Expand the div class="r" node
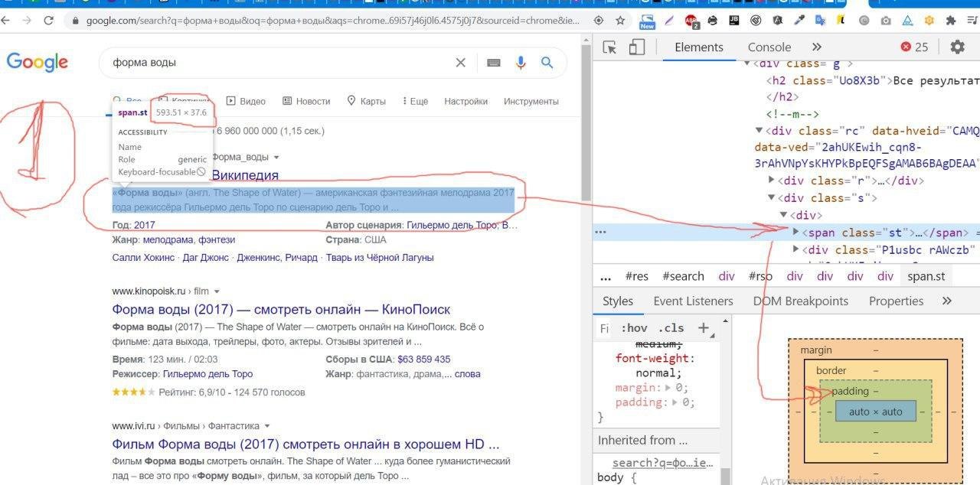Viewport: 980px width, 485px height. coord(772,181)
